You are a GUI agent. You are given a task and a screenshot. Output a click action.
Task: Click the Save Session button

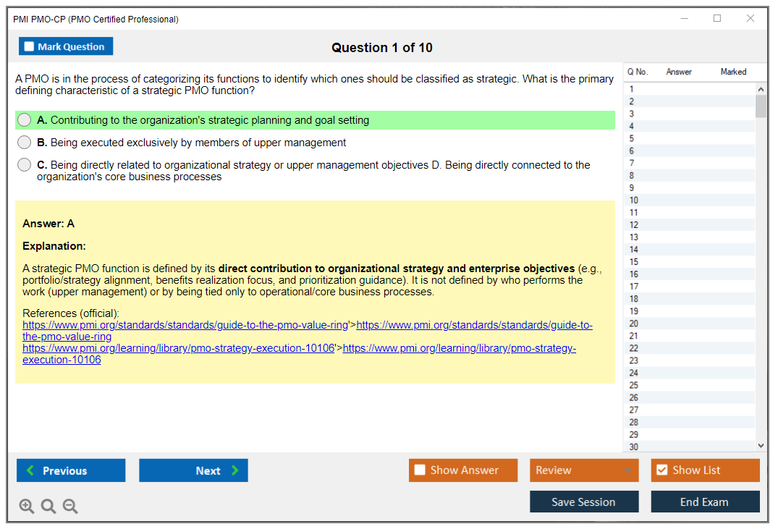(x=584, y=502)
